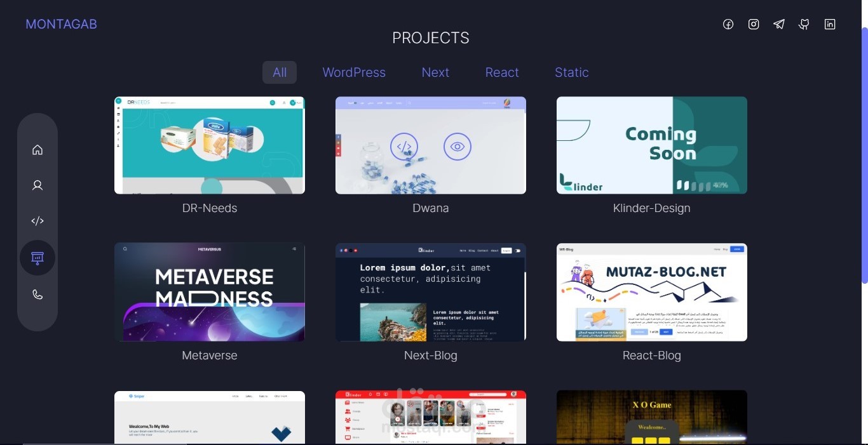Select the All filter tab
Image resolution: width=868 pixels, height=445 pixels.
280,72
